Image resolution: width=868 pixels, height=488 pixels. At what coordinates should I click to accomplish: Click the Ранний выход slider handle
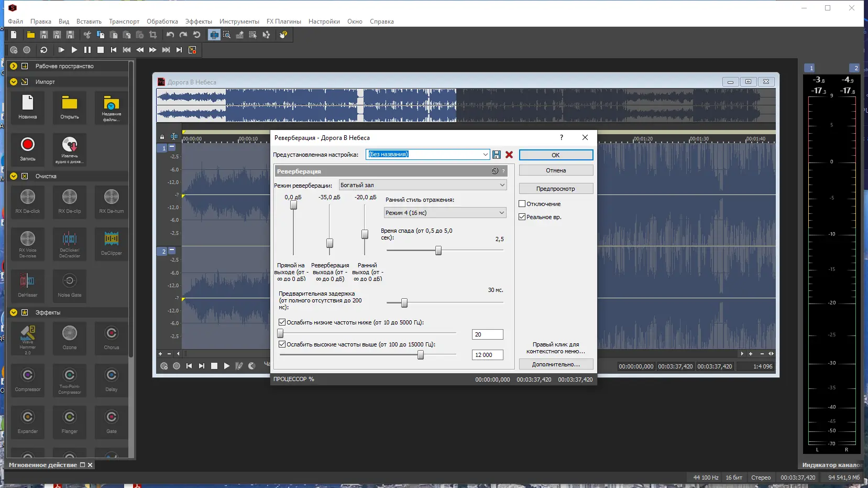click(365, 234)
